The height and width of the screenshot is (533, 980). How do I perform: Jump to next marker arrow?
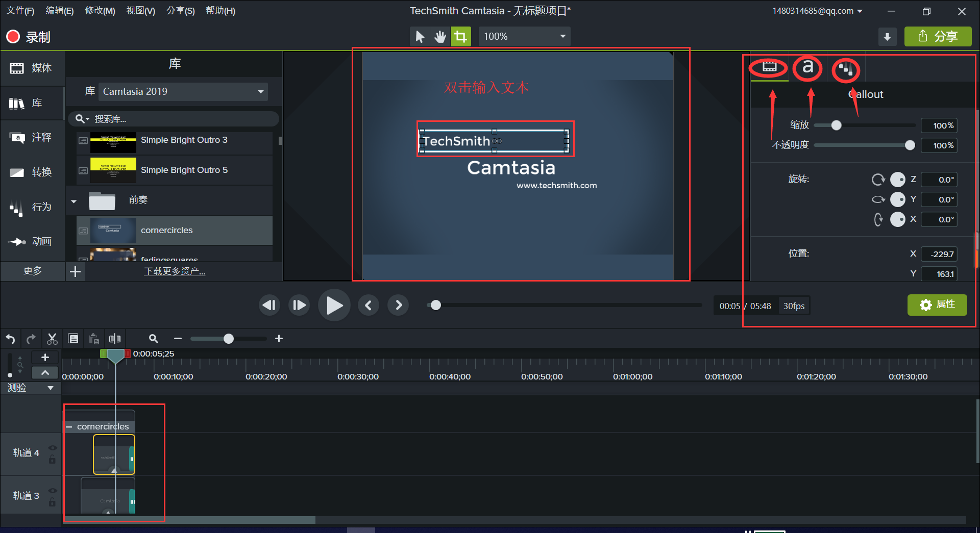click(x=399, y=306)
